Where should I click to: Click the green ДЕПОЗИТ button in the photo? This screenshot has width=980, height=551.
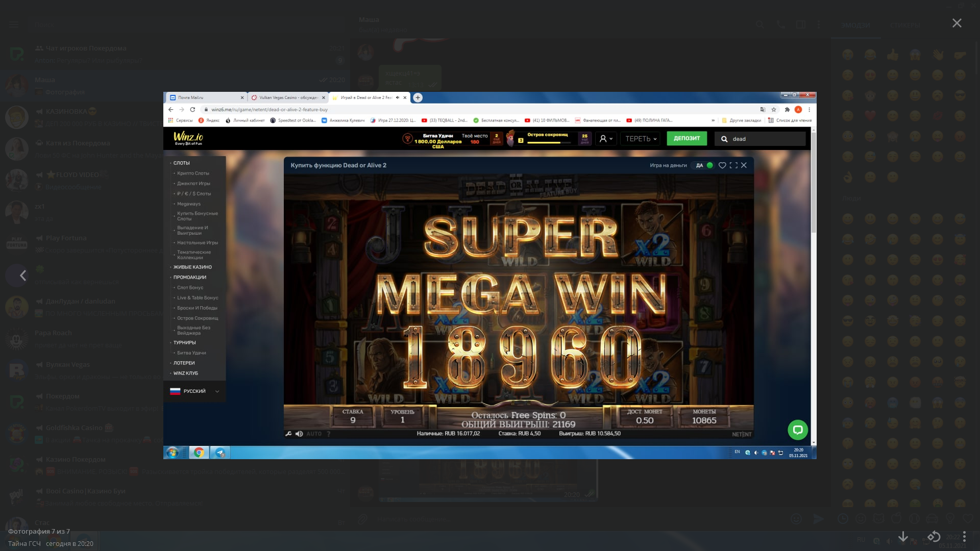point(687,138)
